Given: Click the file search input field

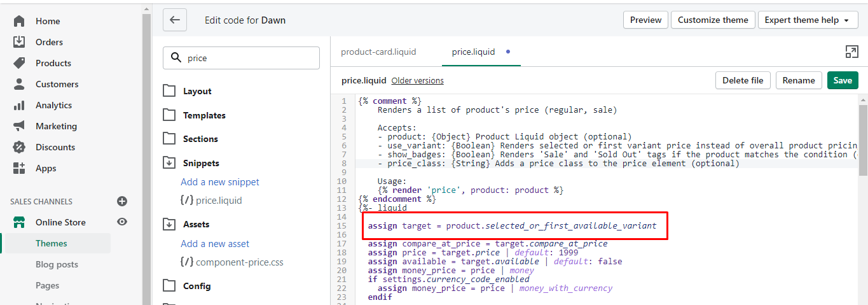Looking at the screenshot, I should [248, 58].
